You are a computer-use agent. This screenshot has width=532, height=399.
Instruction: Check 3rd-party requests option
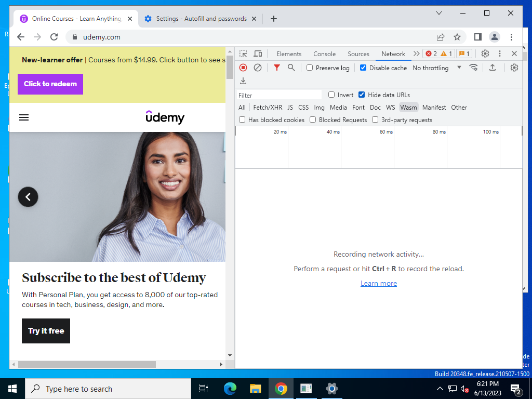point(375,119)
